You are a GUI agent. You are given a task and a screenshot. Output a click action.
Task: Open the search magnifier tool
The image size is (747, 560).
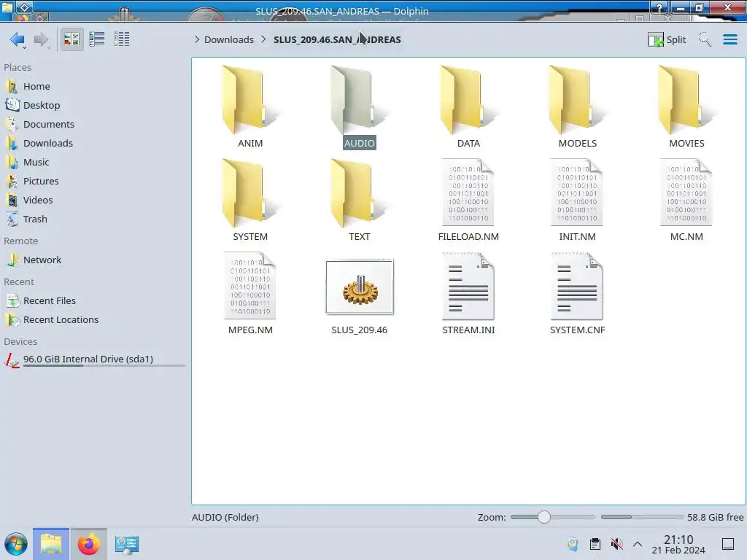tap(705, 39)
